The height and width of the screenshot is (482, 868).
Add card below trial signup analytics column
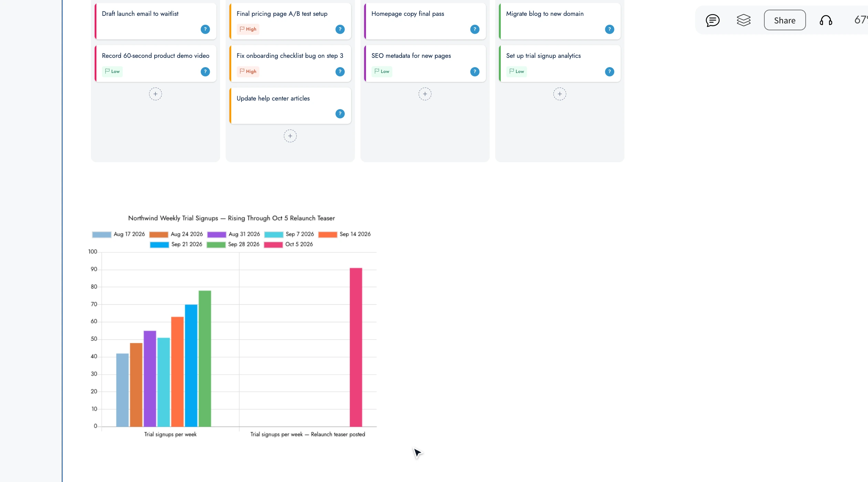tap(559, 94)
